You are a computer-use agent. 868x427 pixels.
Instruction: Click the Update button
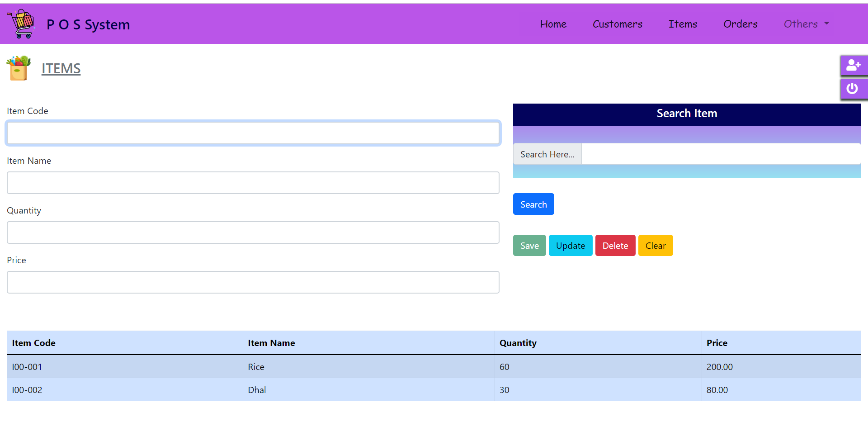[570, 245]
